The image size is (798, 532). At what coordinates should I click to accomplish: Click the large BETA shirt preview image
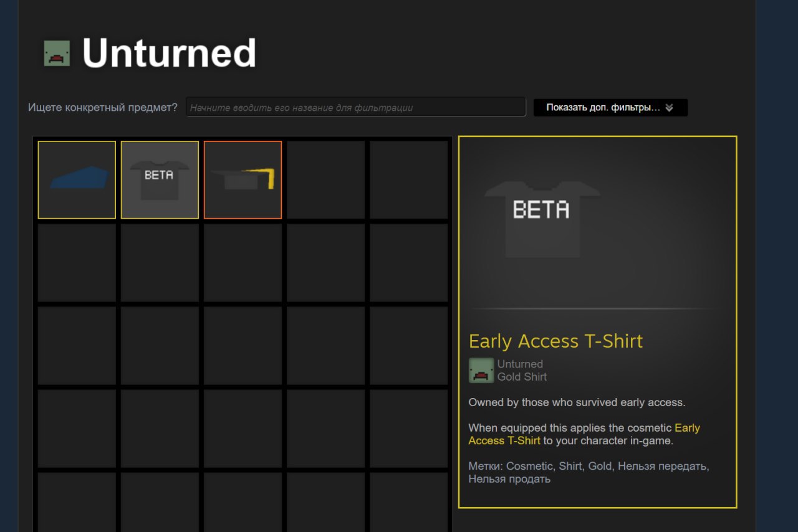coord(541,219)
